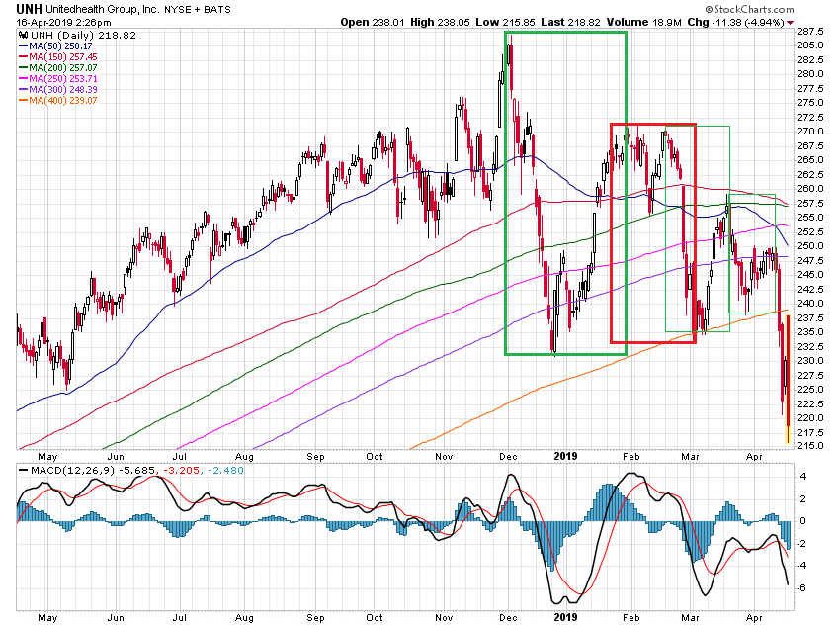840x626 pixels.
Task: Click Feb on the MACD panel's bottom axis
Action: coord(631,617)
